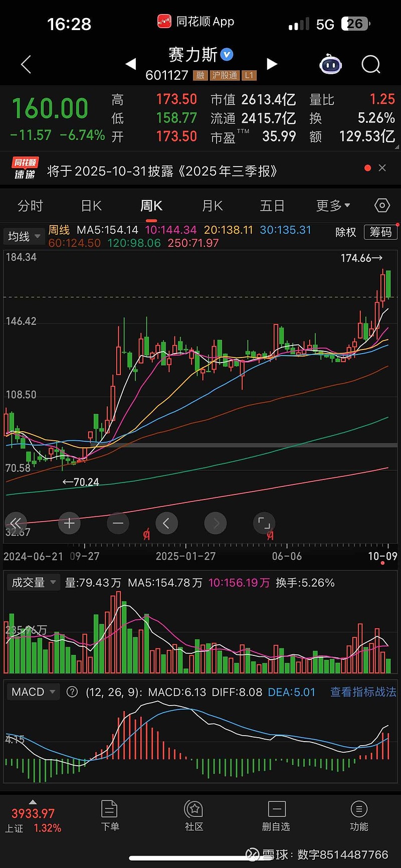Tap the L1 quote level tag
Screen dimensions: 401x868
[249, 75]
